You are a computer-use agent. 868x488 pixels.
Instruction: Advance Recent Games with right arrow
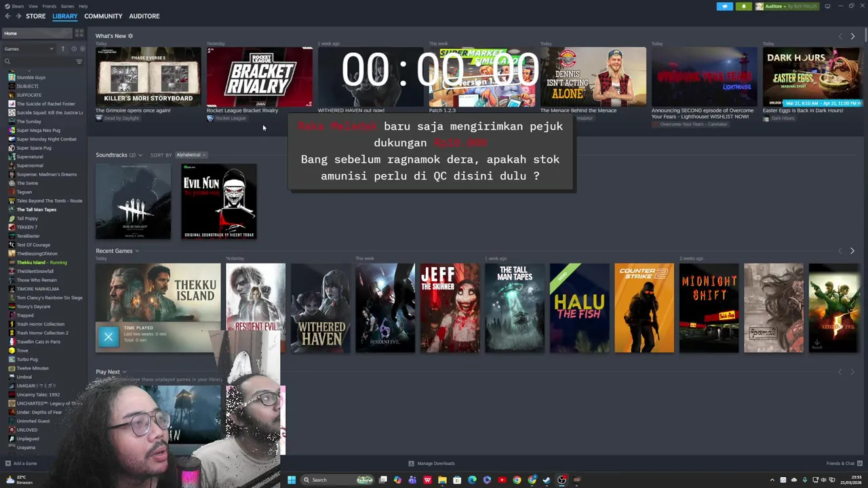click(852, 251)
